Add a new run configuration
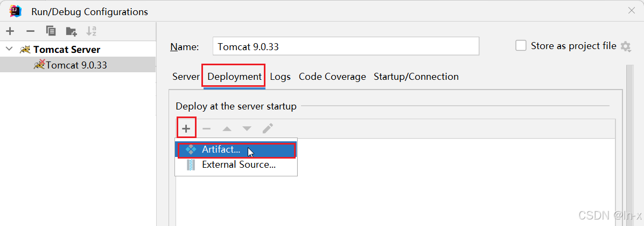 coord(10,31)
